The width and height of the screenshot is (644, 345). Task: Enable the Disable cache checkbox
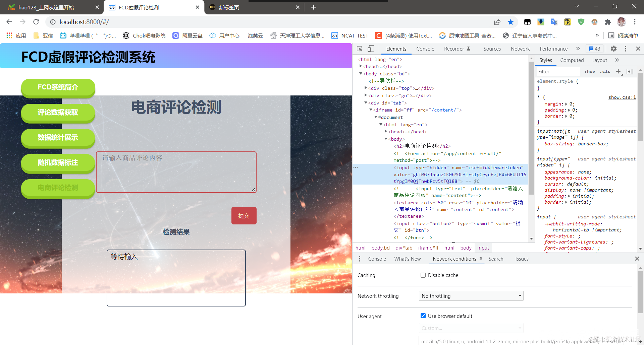(423, 275)
